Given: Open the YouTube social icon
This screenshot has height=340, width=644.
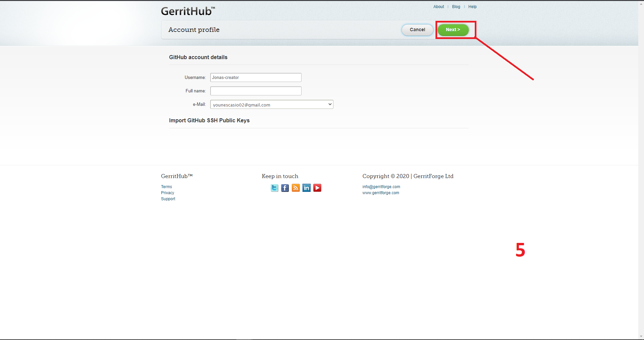Looking at the screenshot, I should tap(317, 188).
